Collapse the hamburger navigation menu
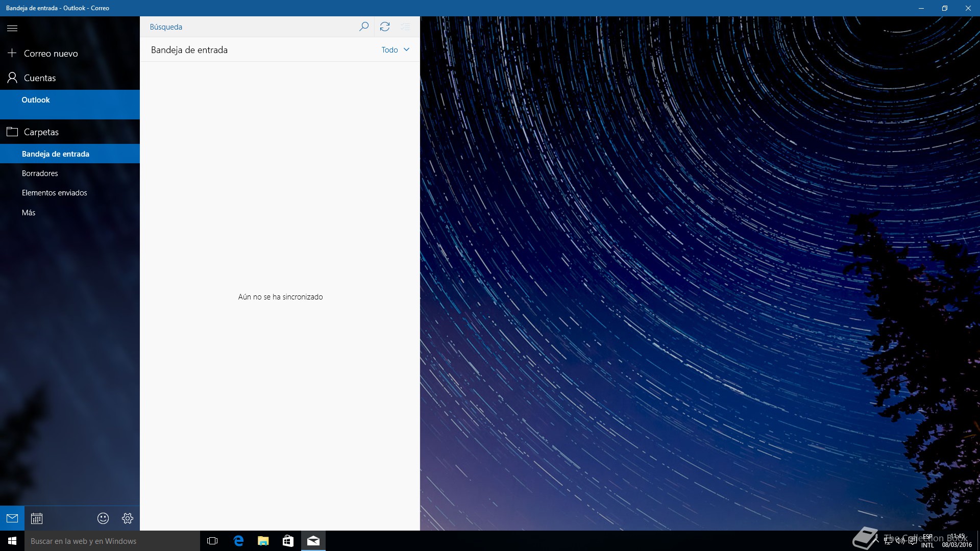980x551 pixels. click(12, 28)
